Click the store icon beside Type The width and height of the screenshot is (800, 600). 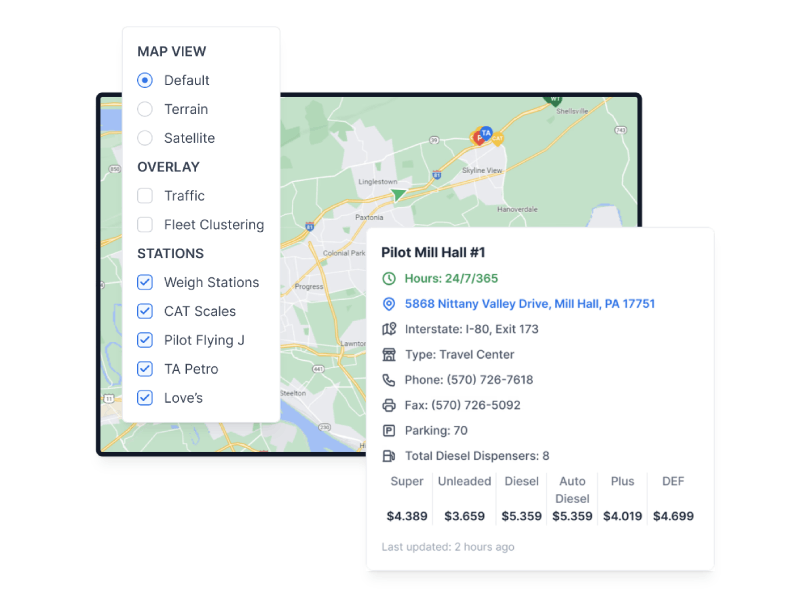coord(389,355)
